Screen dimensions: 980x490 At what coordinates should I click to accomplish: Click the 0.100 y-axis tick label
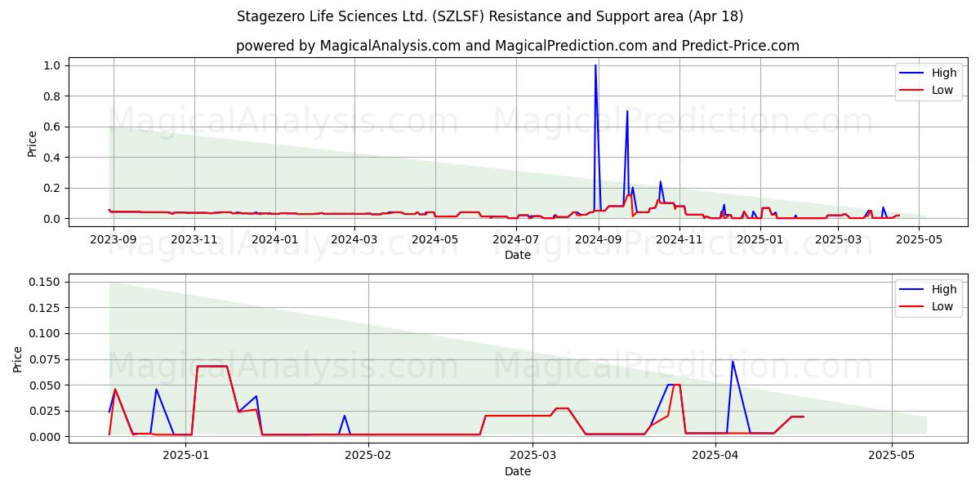click(46, 333)
